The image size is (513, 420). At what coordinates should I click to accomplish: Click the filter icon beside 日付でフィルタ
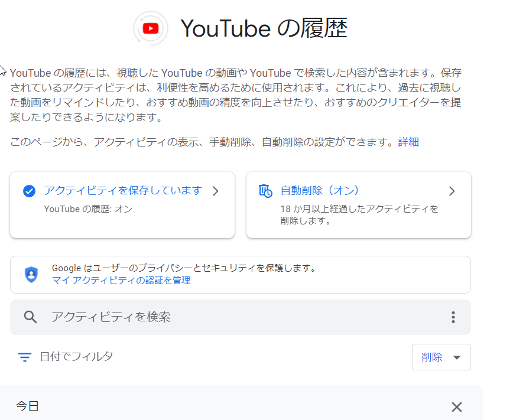[x=24, y=357]
